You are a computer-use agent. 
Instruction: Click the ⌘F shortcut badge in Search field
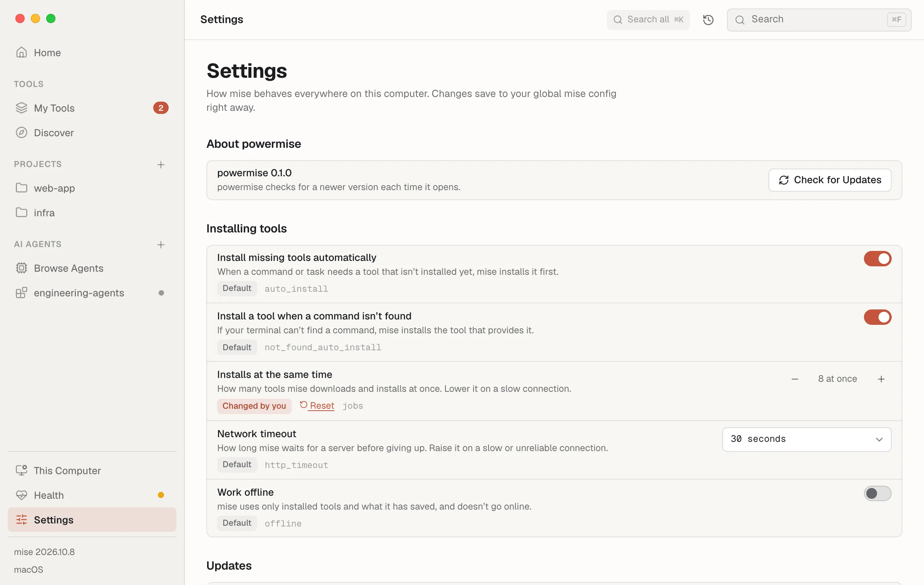[x=897, y=20]
